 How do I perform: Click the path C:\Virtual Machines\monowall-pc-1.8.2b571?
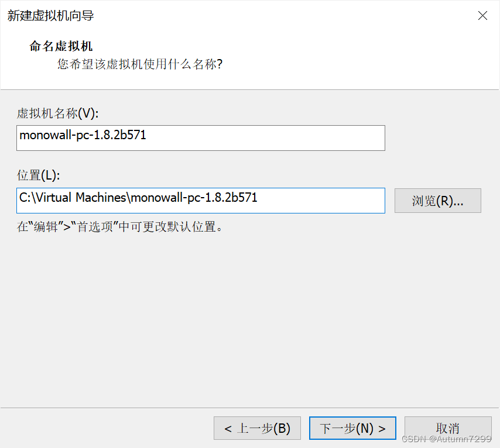pos(138,199)
